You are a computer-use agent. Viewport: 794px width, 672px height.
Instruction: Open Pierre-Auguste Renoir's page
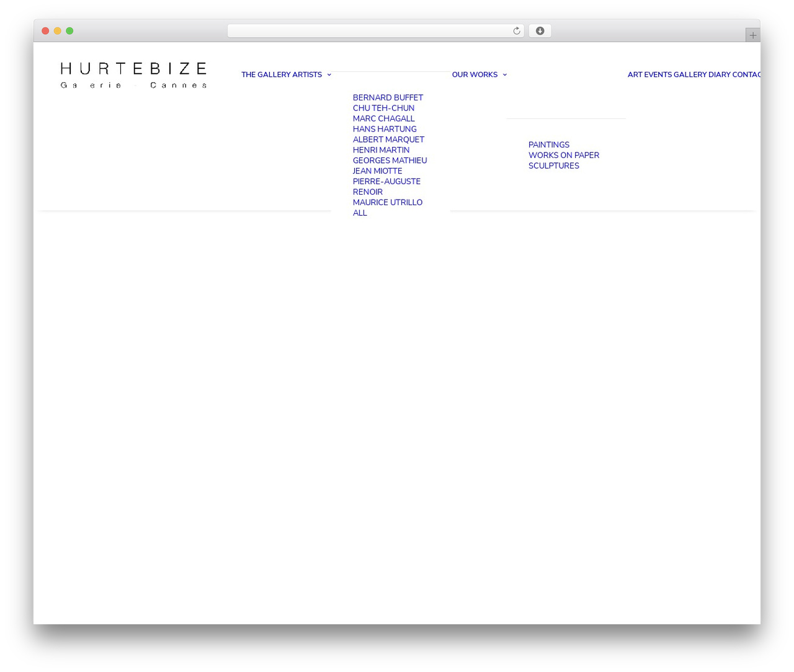click(x=386, y=187)
